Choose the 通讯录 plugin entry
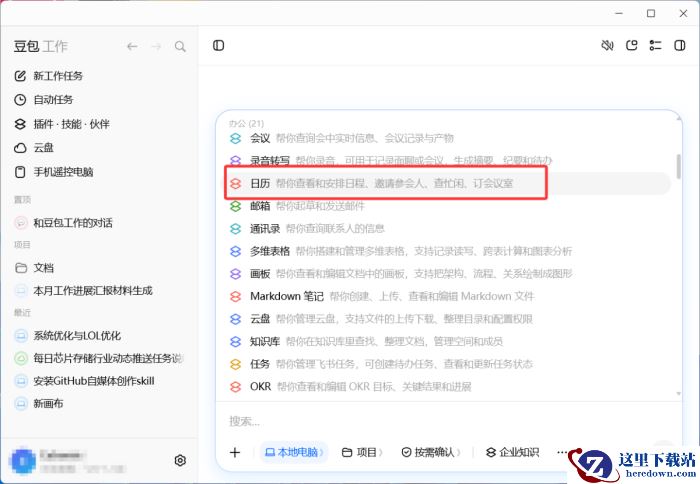The image size is (700, 484). [x=448, y=229]
